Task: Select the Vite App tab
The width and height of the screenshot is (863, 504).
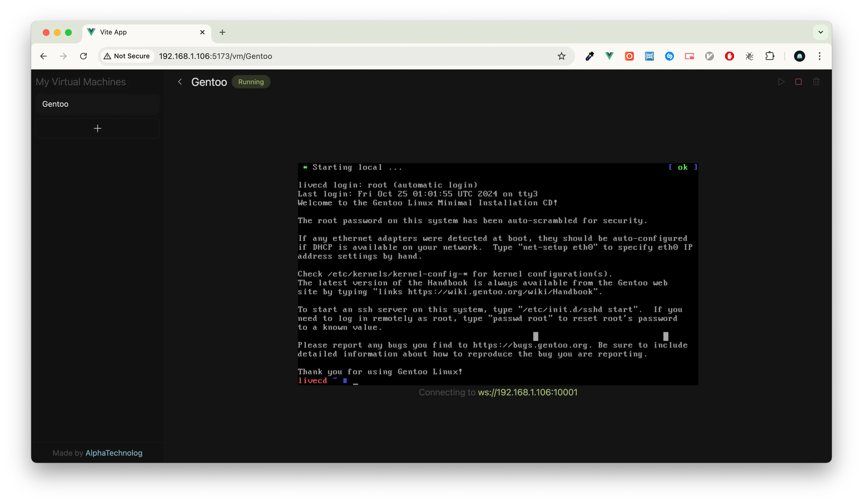Action: click(x=147, y=33)
